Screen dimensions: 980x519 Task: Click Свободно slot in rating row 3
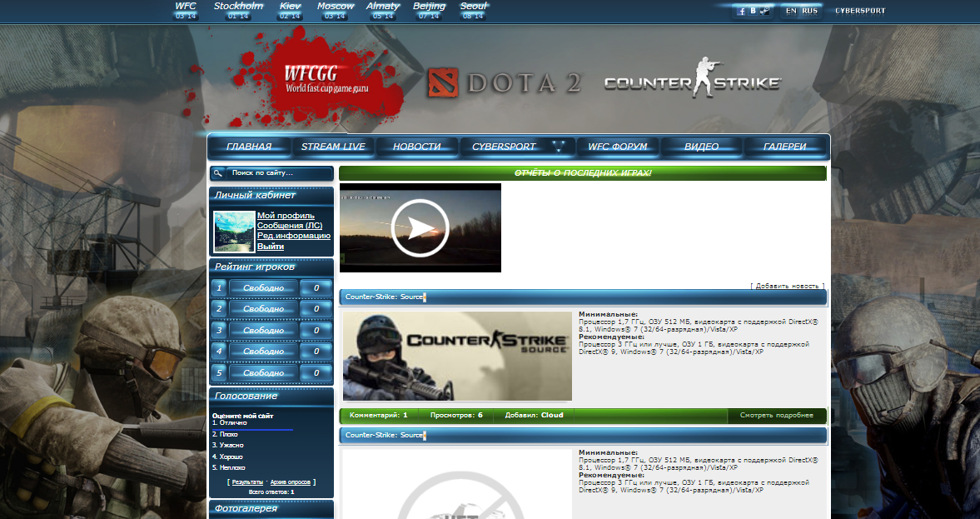[x=263, y=330]
